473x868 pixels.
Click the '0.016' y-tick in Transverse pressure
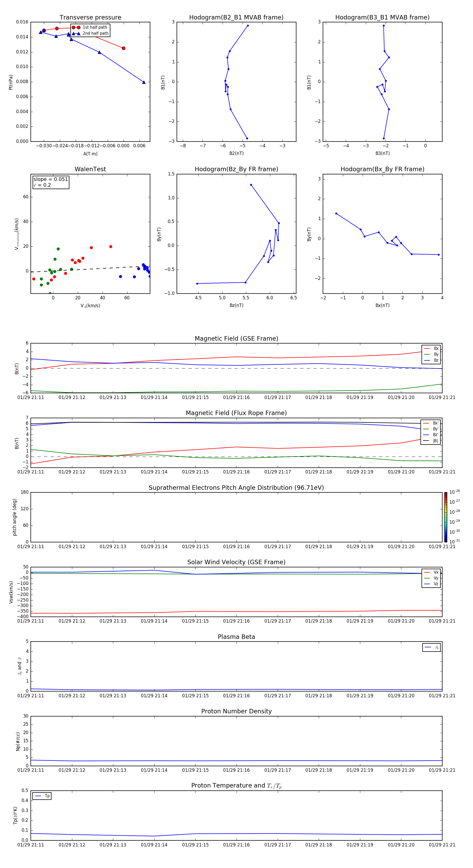pos(22,22)
